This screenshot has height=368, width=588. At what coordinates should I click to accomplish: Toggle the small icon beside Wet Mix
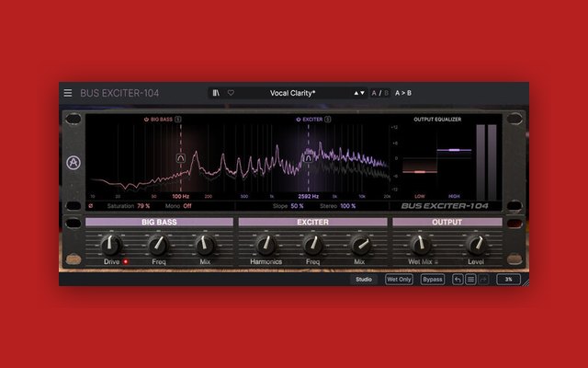pos(436,261)
